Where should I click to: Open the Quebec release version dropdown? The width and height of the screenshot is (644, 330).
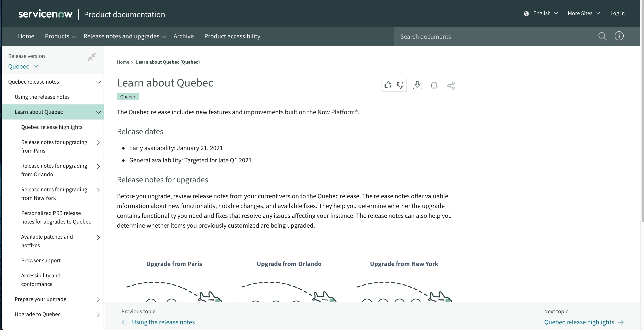(x=23, y=66)
